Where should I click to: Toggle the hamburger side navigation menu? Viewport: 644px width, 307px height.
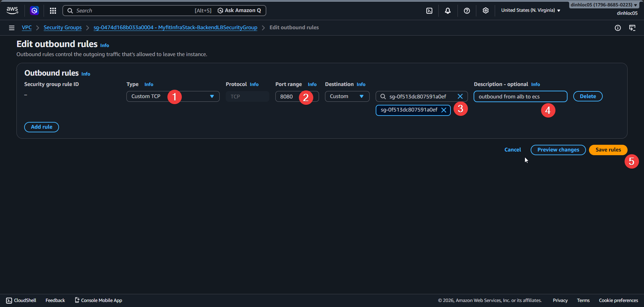tap(12, 28)
